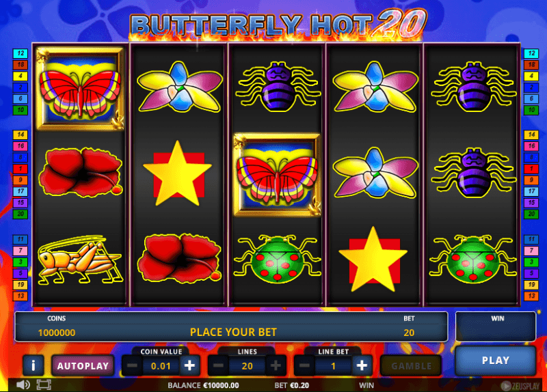Click the yellow star on second reel
The image size is (547, 392).
click(x=177, y=173)
